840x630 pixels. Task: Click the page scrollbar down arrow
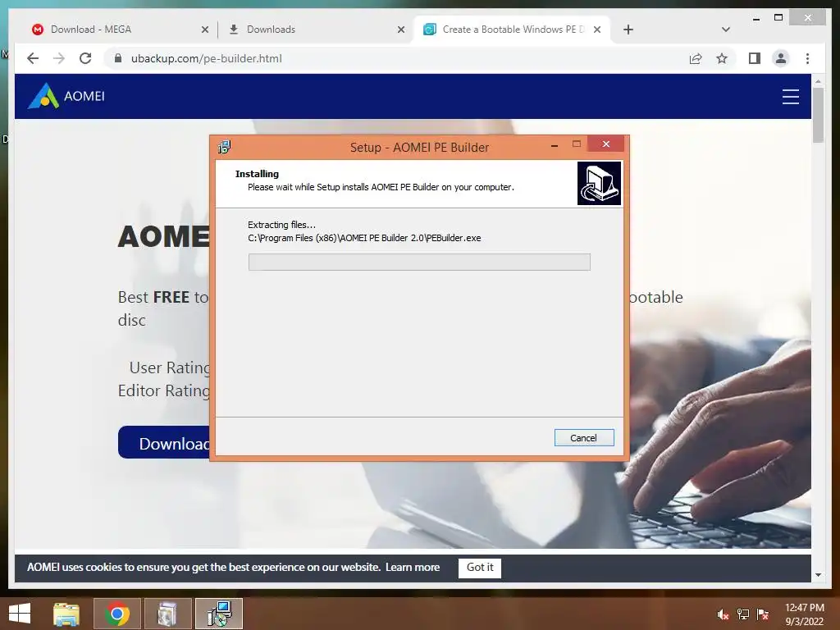point(818,575)
